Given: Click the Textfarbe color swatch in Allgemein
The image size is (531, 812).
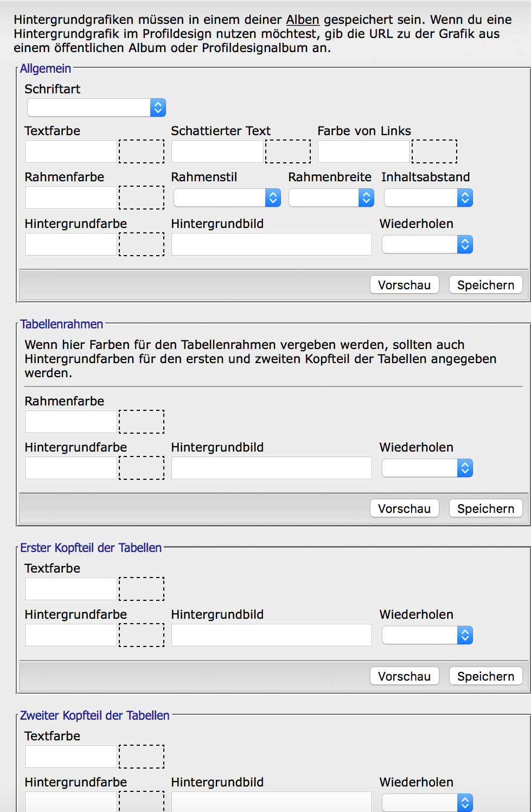Looking at the screenshot, I should click(x=142, y=151).
